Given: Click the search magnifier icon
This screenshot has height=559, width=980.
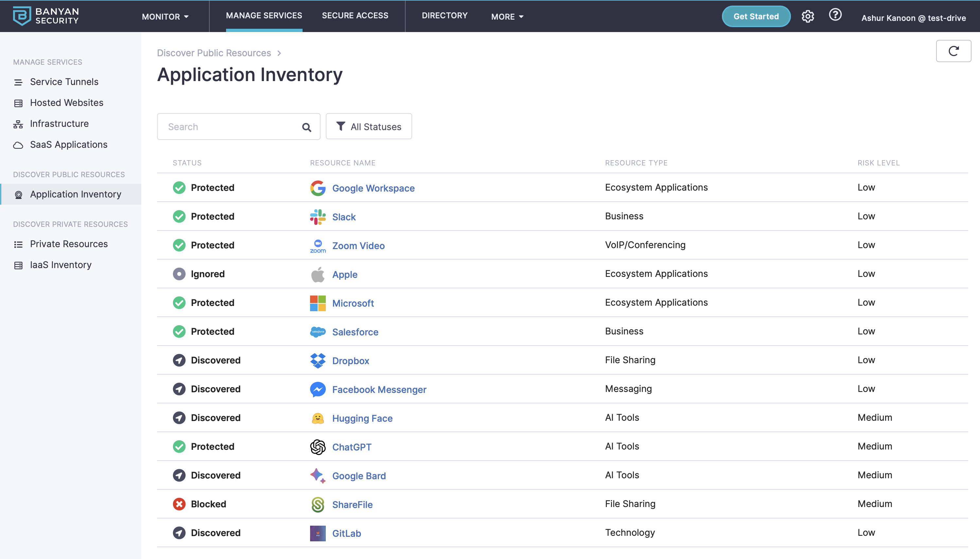Looking at the screenshot, I should [306, 127].
